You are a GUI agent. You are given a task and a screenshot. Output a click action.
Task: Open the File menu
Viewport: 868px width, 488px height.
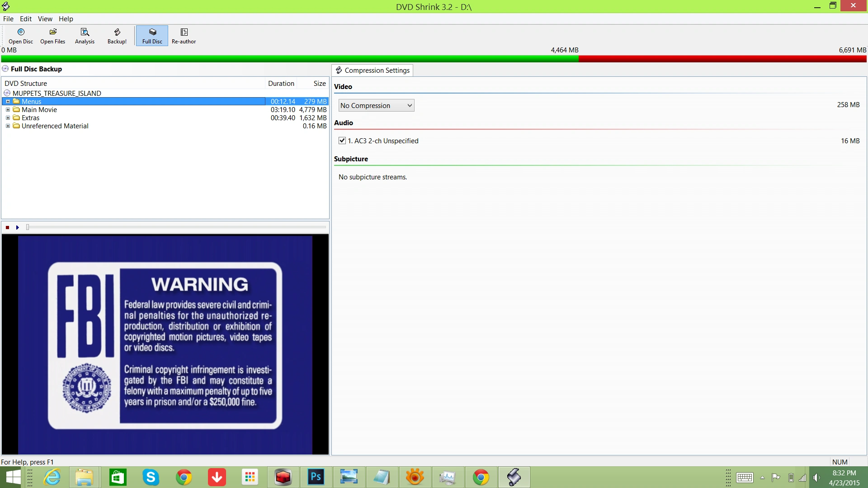[8, 19]
